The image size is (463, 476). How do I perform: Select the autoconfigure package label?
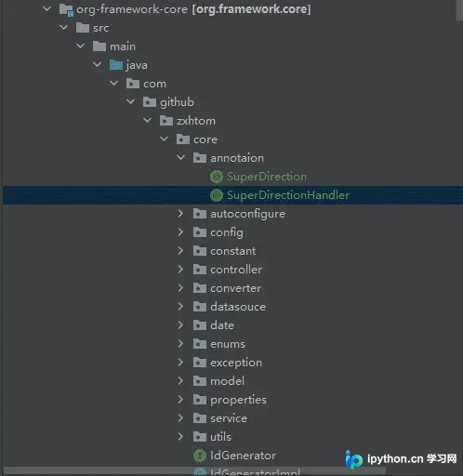[x=247, y=214]
